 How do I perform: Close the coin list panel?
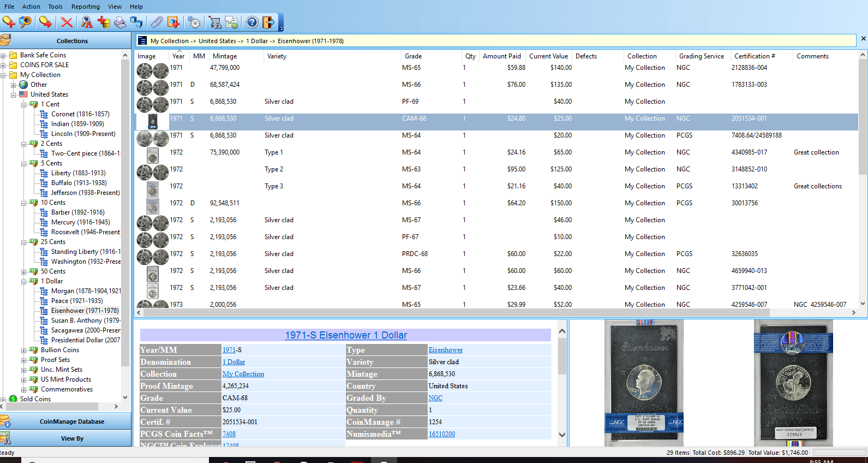(x=863, y=39)
